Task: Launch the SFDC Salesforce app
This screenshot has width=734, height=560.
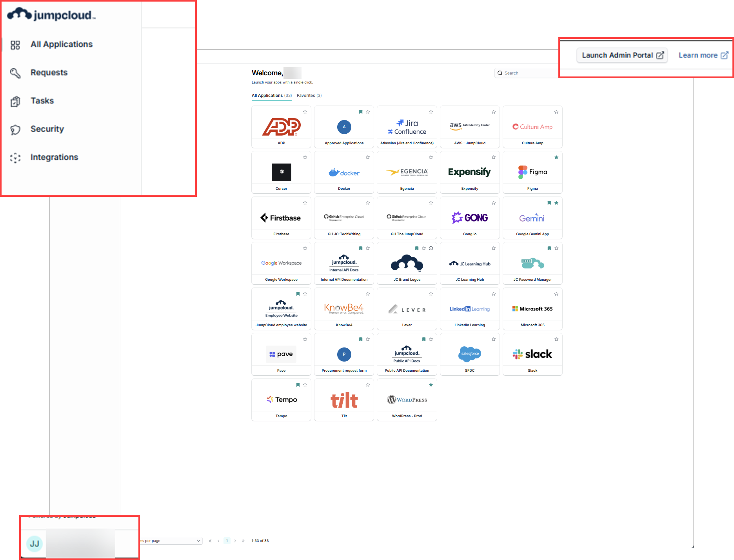Action: [470, 354]
